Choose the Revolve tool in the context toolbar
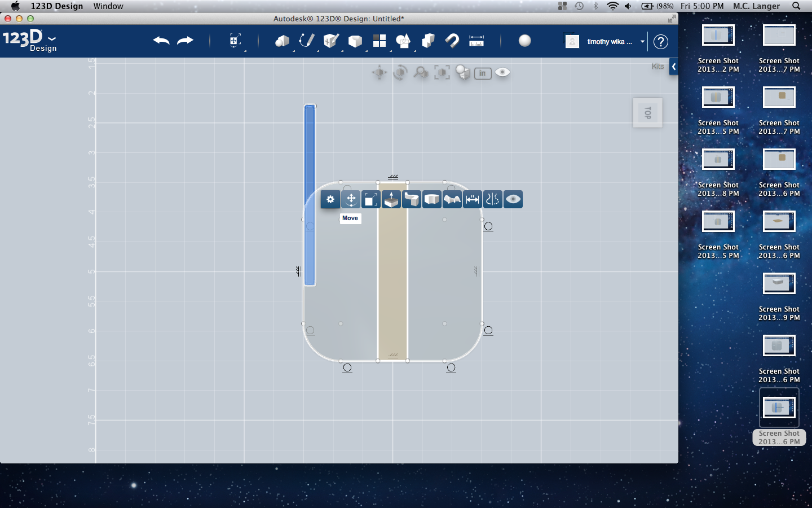812x508 pixels. coord(432,199)
